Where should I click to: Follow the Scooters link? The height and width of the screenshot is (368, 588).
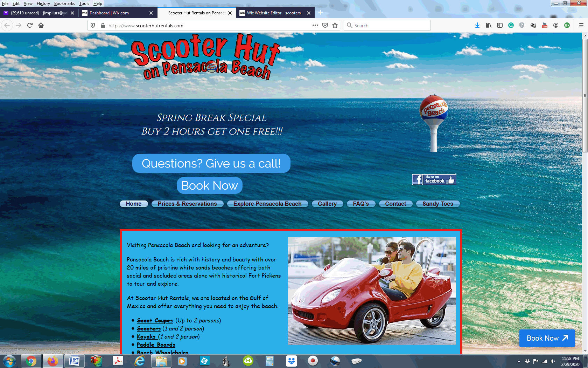149,328
